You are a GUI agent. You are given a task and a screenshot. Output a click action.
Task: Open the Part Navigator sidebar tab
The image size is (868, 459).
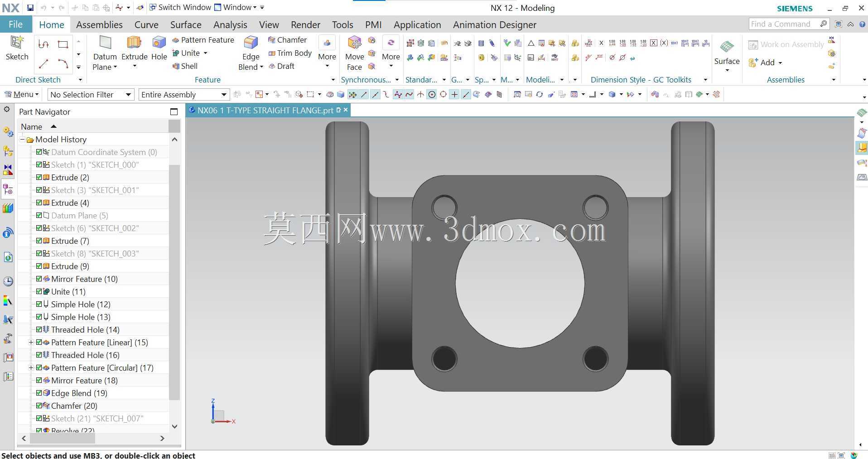pos(8,189)
